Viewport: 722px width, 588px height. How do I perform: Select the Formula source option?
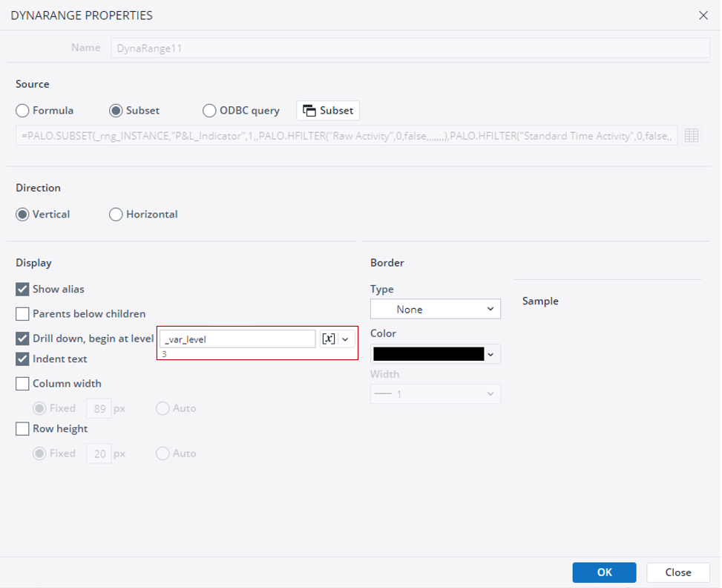pyautogui.click(x=23, y=111)
